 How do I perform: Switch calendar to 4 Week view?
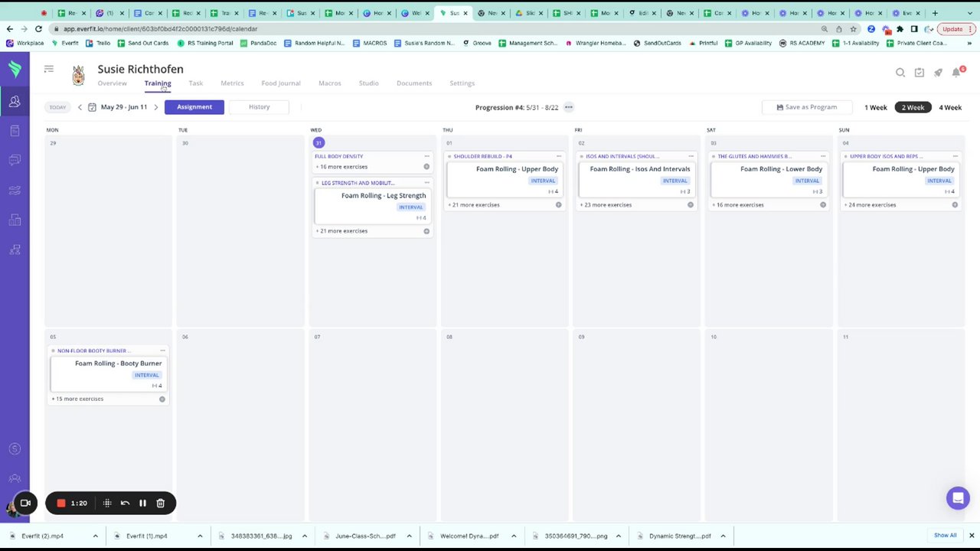click(x=950, y=107)
